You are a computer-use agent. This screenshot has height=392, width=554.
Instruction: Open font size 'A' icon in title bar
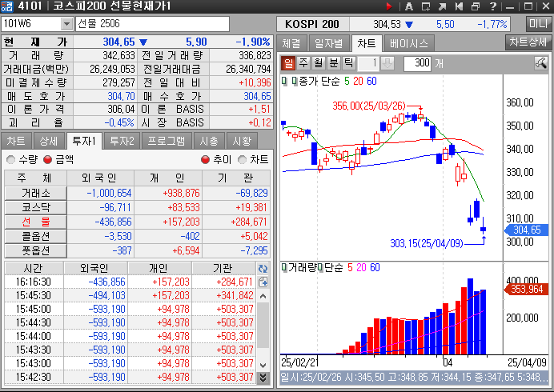click(409, 6)
